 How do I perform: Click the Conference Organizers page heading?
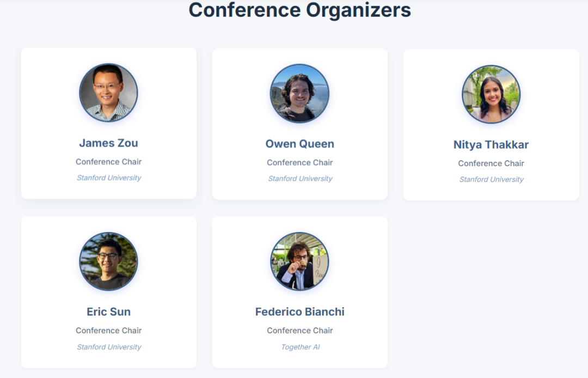299,10
